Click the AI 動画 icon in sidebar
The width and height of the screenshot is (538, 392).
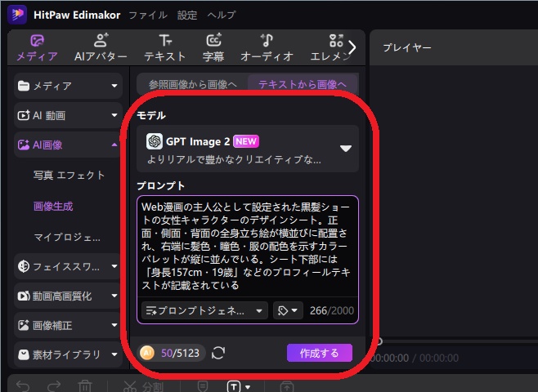click(x=24, y=115)
